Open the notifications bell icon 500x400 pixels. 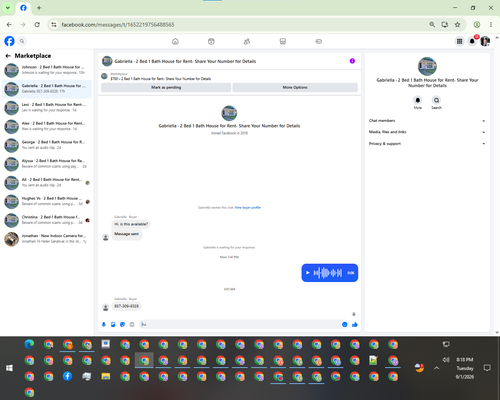click(x=472, y=41)
